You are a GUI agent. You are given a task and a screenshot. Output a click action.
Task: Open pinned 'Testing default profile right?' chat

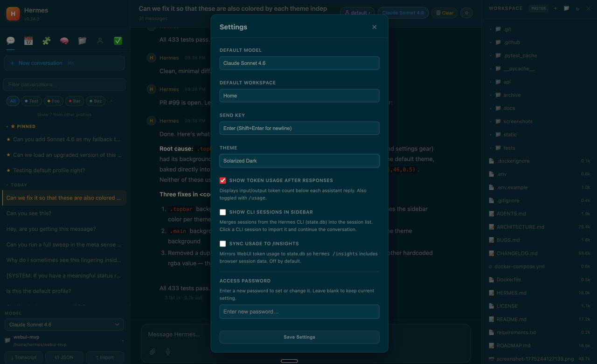tap(64, 171)
